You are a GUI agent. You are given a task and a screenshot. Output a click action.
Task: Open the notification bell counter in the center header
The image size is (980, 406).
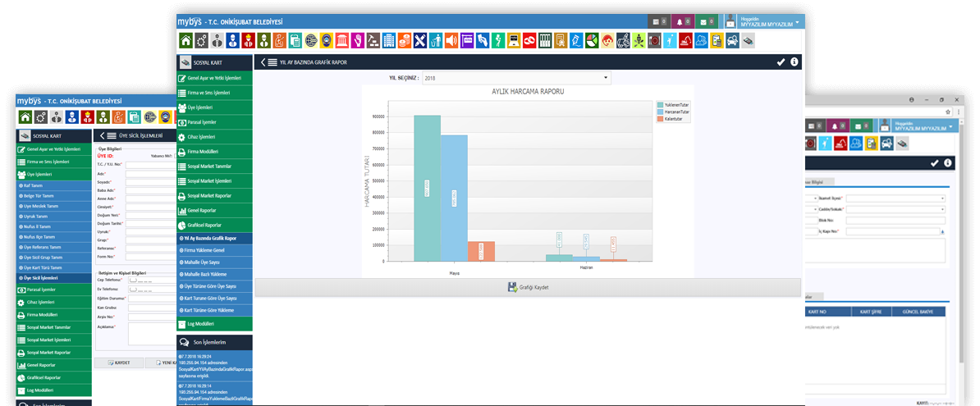(x=683, y=22)
